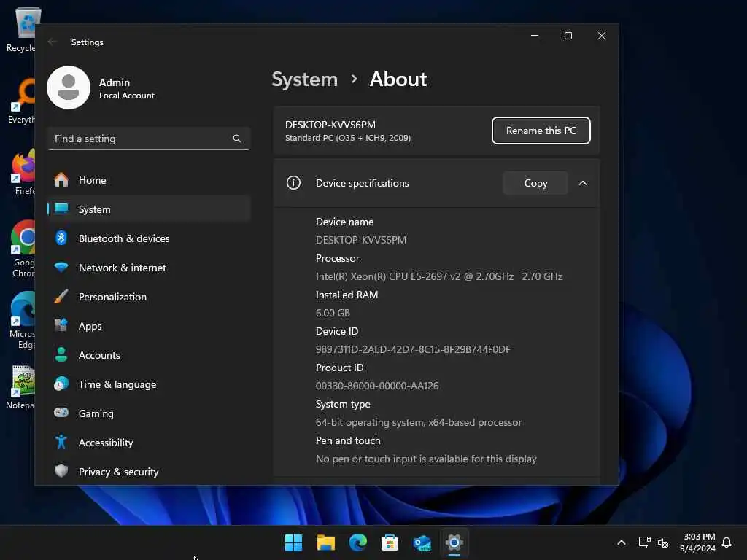Close the Settings window
Screen dimensions: 747x560
pos(601,36)
